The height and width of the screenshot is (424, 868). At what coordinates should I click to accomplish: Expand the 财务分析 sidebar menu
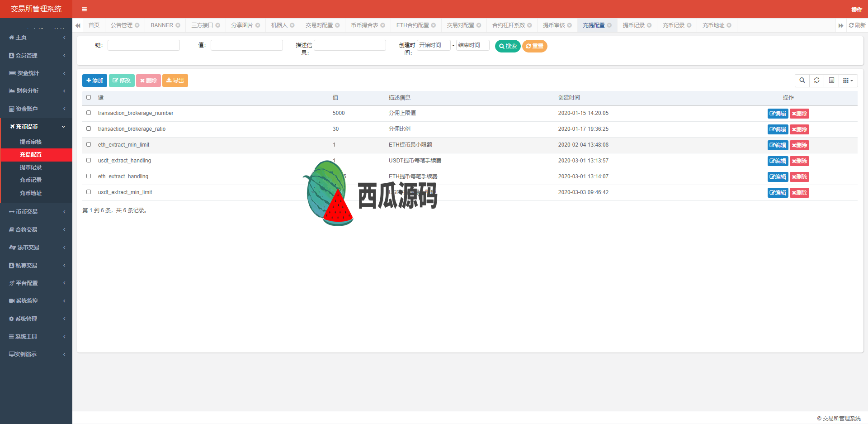(x=36, y=91)
